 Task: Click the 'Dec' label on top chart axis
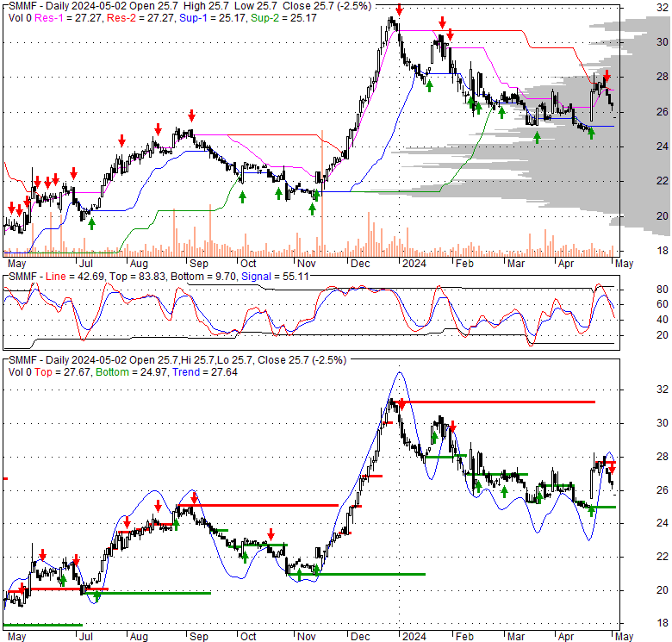click(360, 263)
